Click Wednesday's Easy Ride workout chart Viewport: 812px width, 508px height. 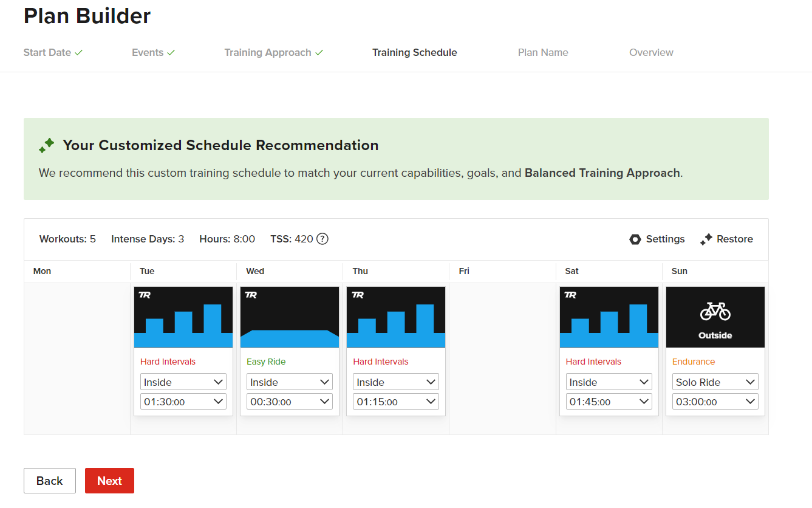coord(289,316)
